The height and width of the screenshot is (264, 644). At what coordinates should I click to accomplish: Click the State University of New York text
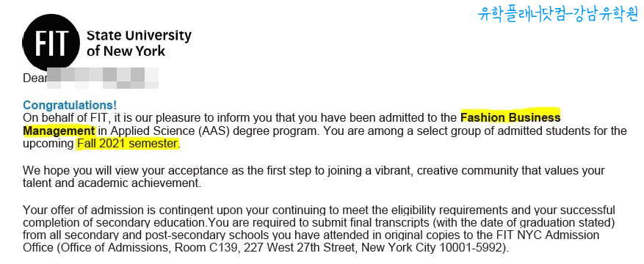(139, 43)
